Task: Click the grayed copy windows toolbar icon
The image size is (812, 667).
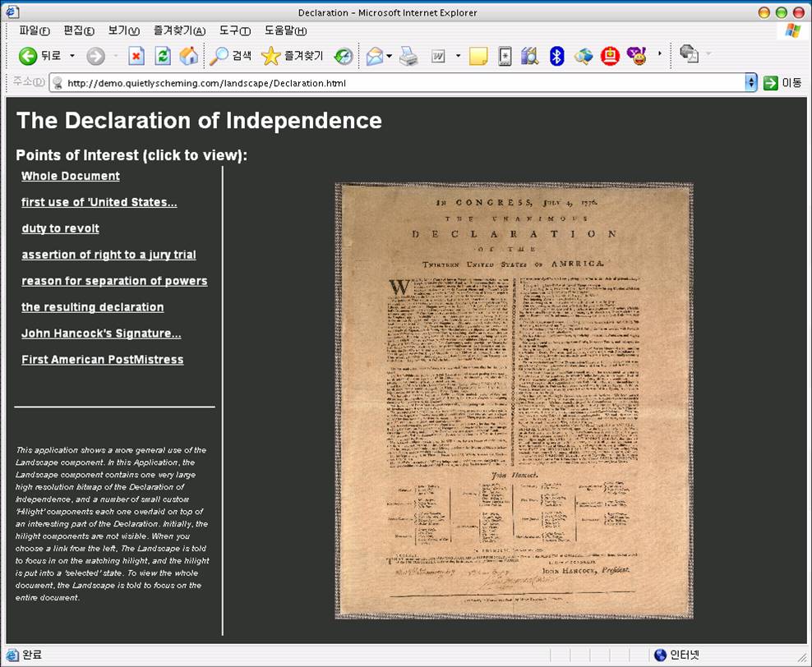Action: pyautogui.click(x=690, y=54)
